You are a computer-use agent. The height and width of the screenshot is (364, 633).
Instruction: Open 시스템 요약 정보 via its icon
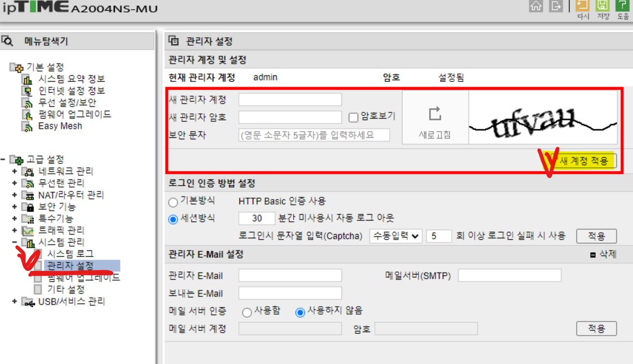[x=28, y=79]
